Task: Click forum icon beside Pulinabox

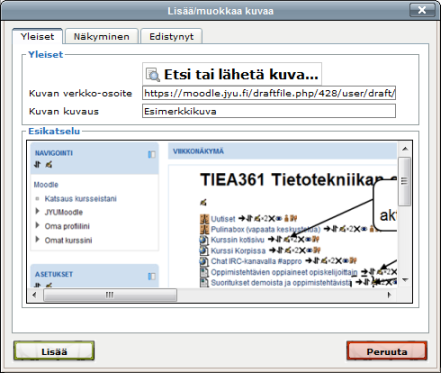Action: (x=204, y=229)
